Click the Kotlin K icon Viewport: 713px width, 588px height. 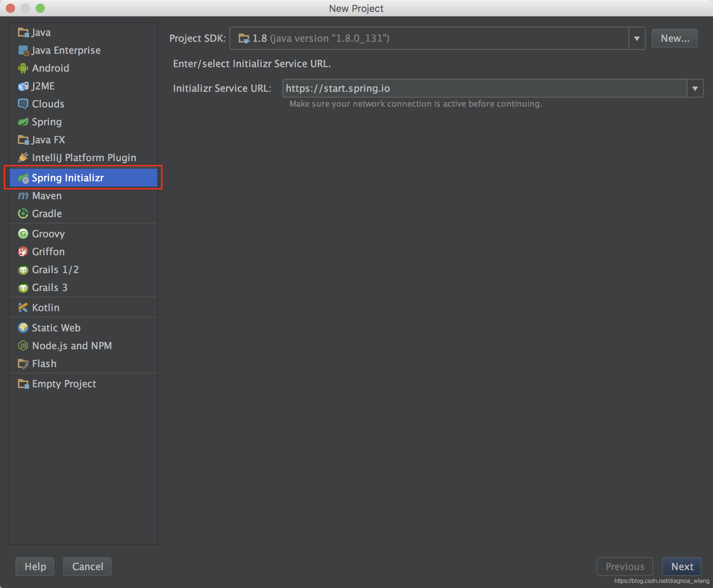pos(23,307)
